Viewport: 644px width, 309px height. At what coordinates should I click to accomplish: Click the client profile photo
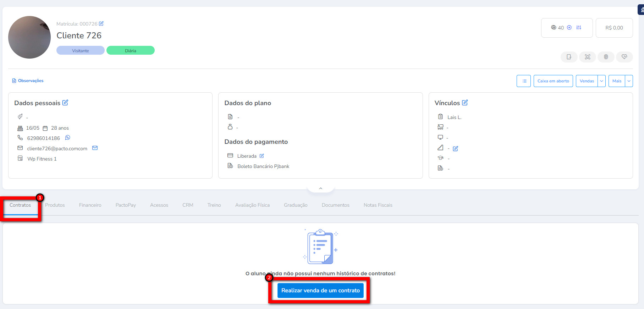click(x=29, y=37)
